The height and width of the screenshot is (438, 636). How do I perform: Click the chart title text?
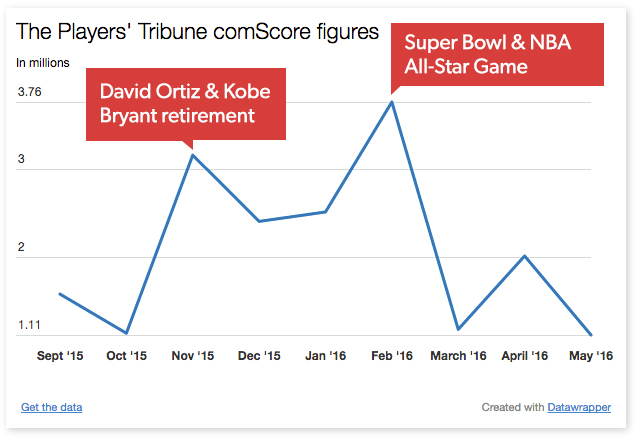[197, 32]
